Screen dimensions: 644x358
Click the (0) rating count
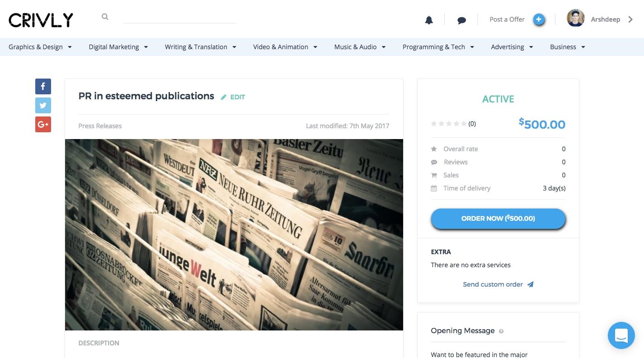coord(472,124)
